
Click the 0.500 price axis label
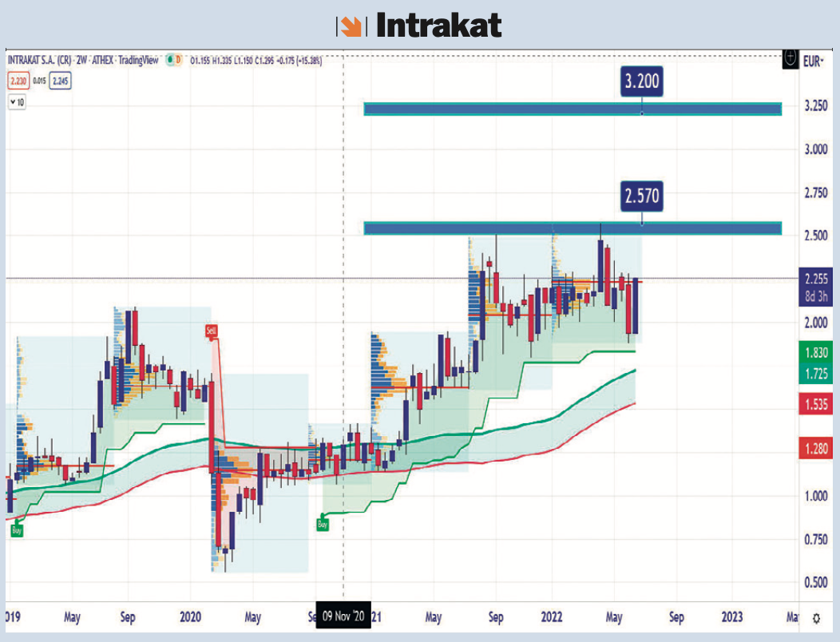(816, 582)
